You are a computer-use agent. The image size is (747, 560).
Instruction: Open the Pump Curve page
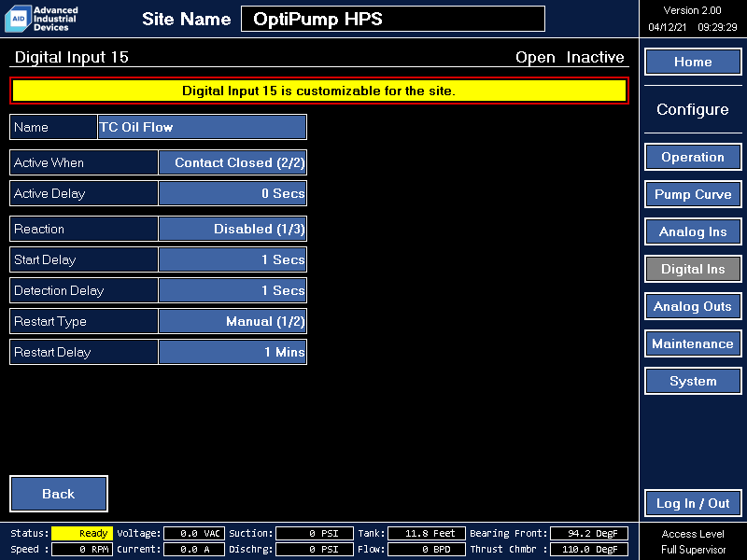pyautogui.click(x=693, y=194)
